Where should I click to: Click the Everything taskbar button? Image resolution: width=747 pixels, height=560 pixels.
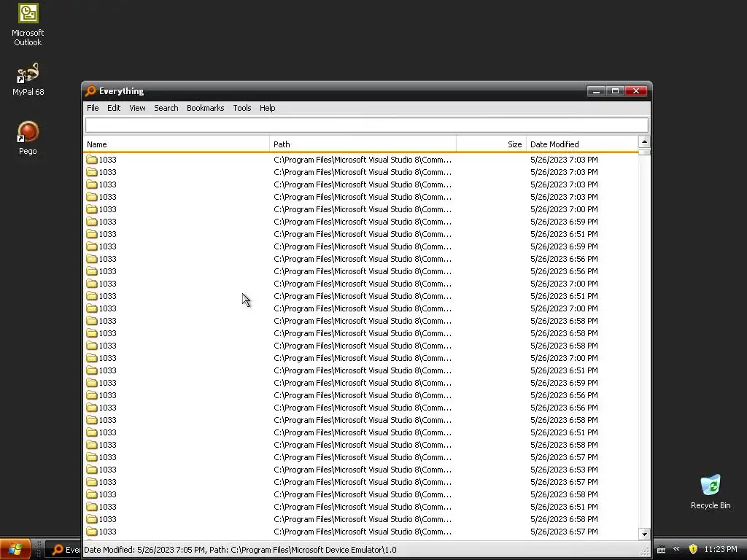tap(64, 550)
